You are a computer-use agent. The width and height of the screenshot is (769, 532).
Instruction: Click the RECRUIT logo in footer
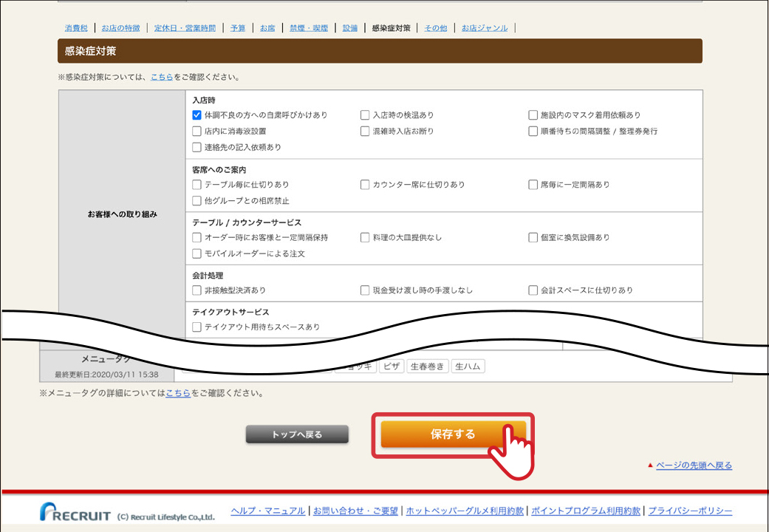[x=75, y=512]
